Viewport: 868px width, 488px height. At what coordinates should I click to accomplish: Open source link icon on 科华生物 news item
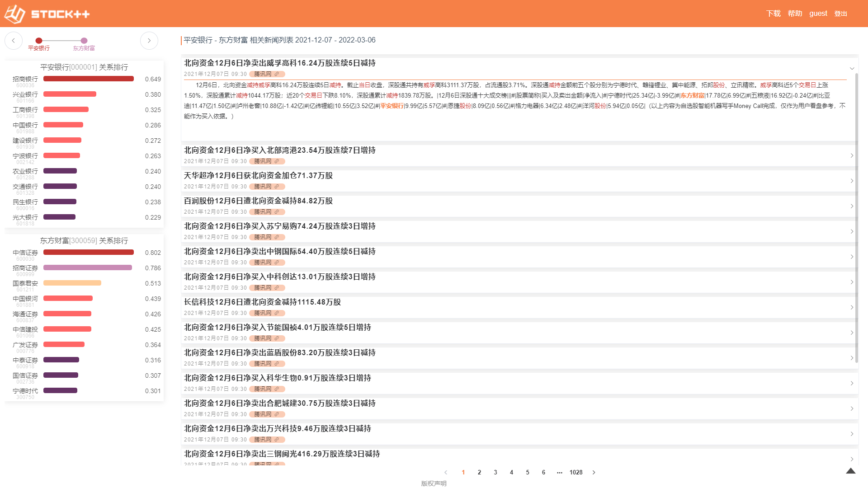(277, 389)
